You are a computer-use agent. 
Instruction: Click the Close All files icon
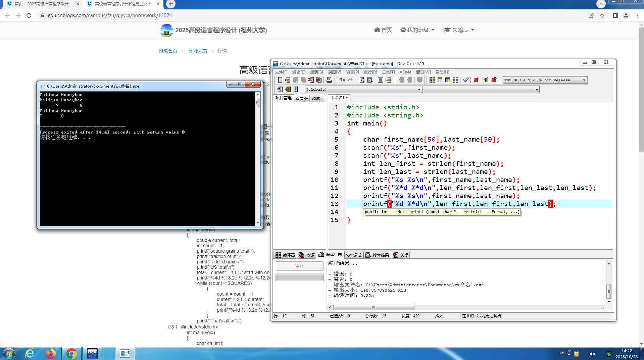pos(319,80)
